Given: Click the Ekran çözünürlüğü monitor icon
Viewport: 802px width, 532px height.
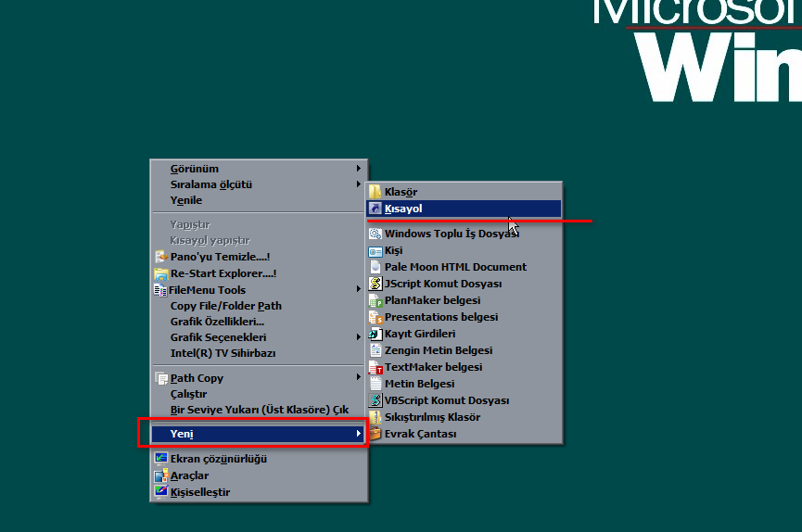Looking at the screenshot, I should (x=161, y=459).
